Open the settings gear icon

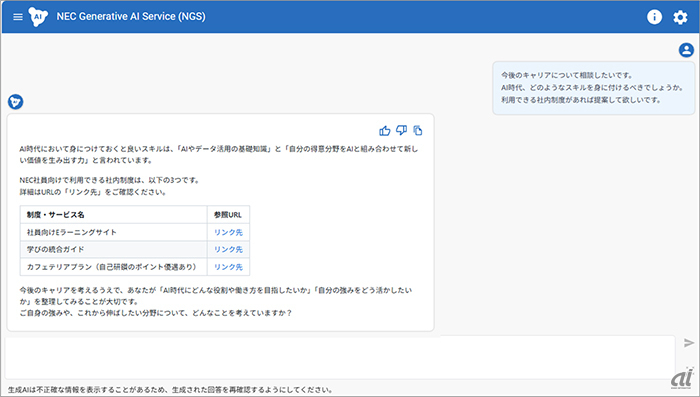click(680, 17)
